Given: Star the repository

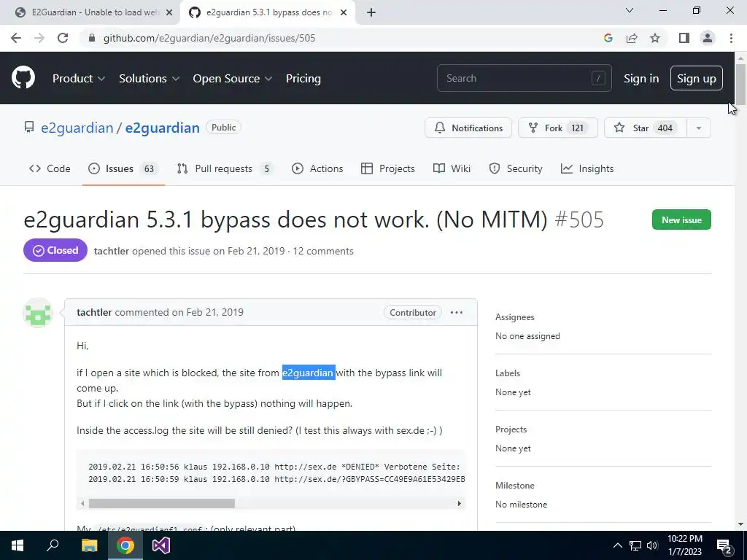Looking at the screenshot, I should [x=645, y=128].
